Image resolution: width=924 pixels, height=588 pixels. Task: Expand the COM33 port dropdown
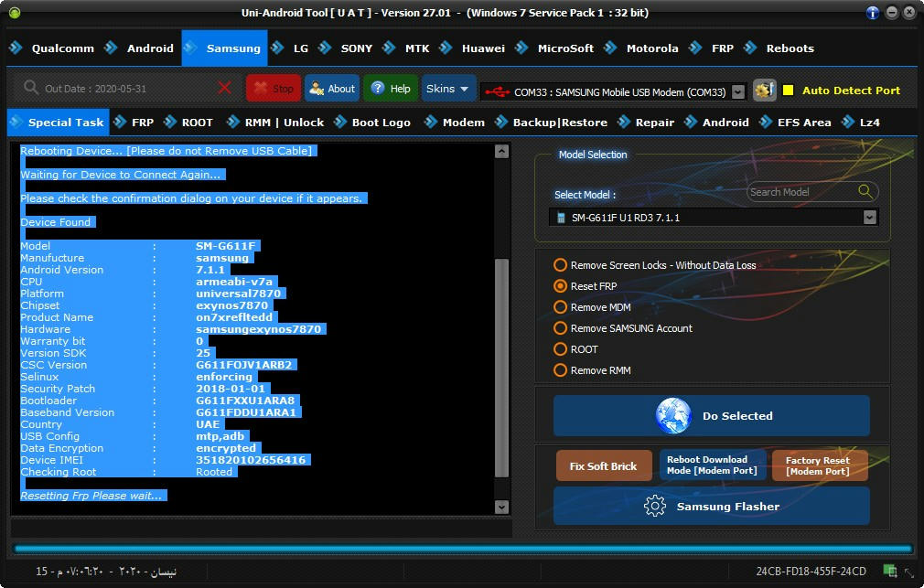pos(737,92)
